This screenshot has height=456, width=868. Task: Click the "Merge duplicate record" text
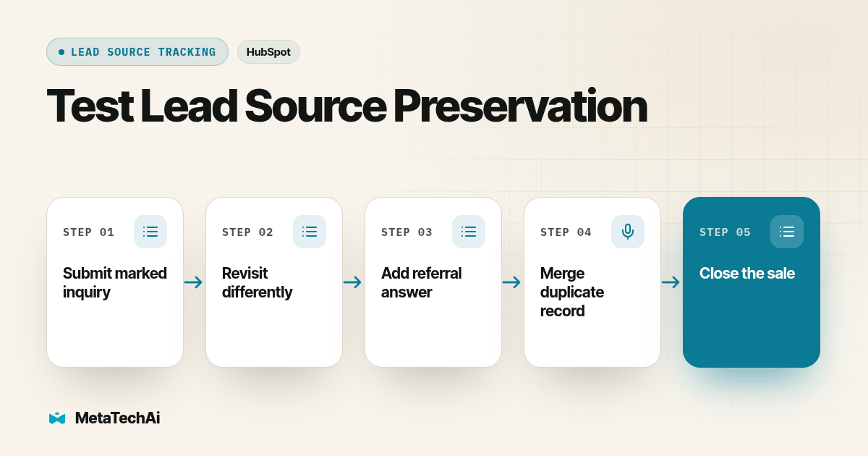pos(572,292)
